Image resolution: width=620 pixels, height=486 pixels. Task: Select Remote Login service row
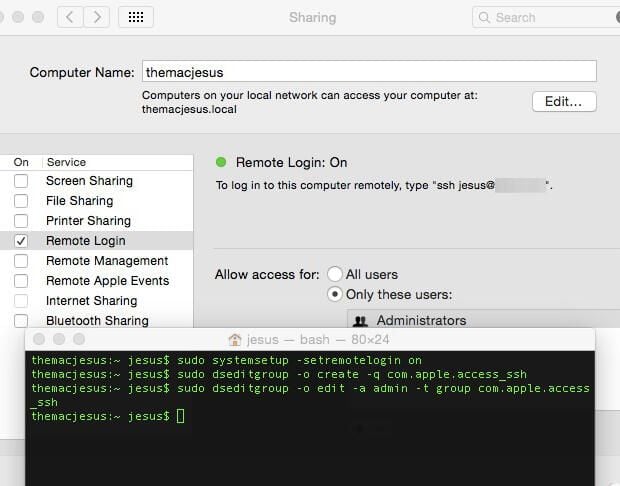click(x=96, y=240)
